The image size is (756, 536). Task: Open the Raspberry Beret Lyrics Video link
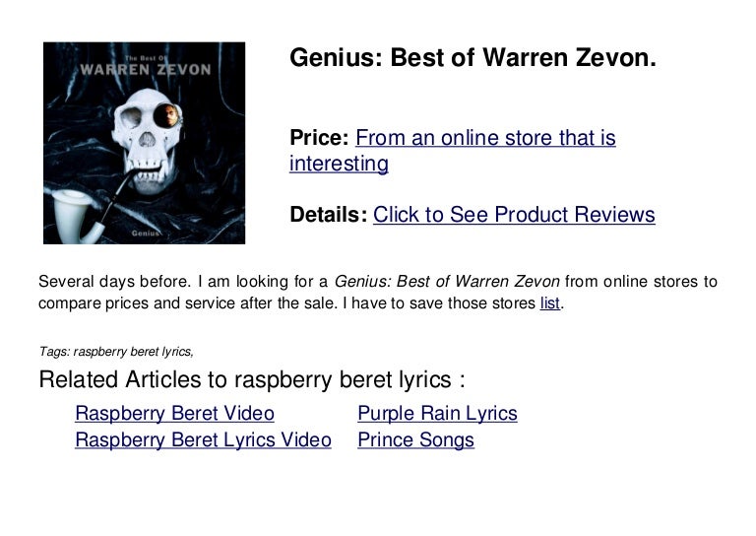point(203,440)
